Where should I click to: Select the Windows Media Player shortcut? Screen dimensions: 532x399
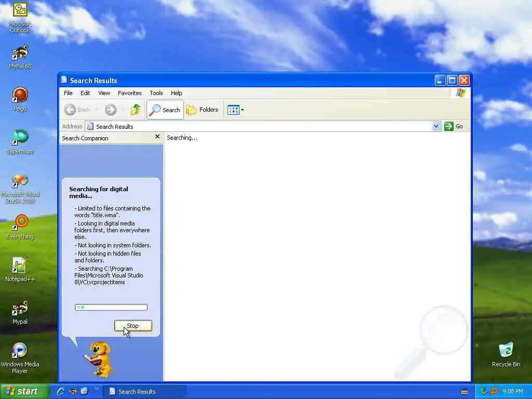tap(20, 358)
